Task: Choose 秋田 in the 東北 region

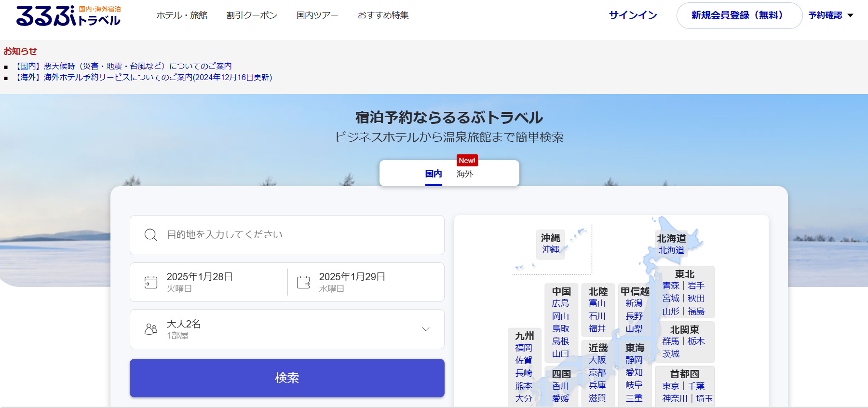Action: (696, 299)
